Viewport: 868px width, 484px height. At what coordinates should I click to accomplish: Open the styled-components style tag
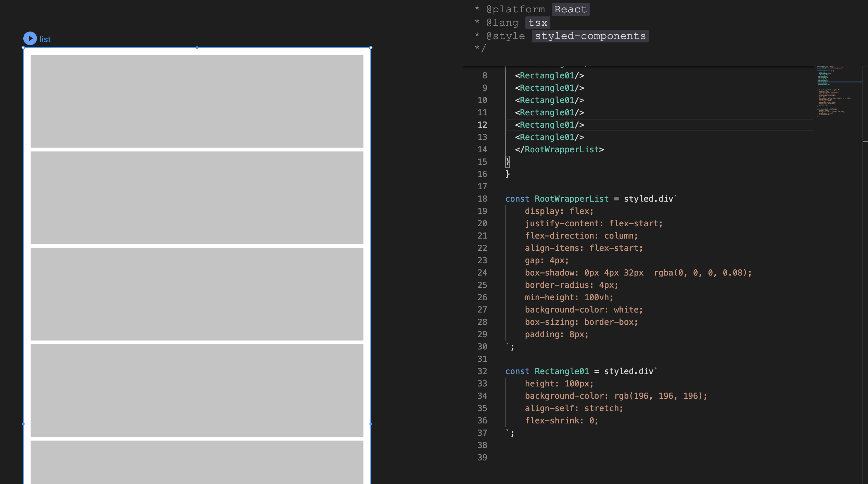590,36
